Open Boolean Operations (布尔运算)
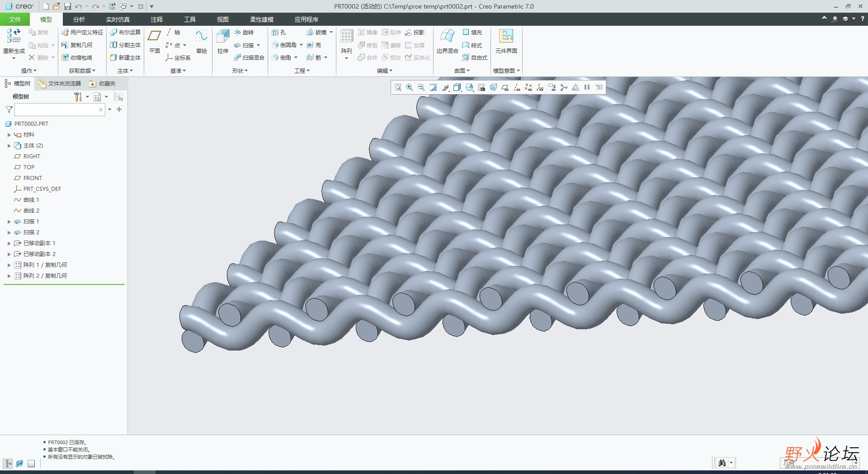 coord(125,33)
